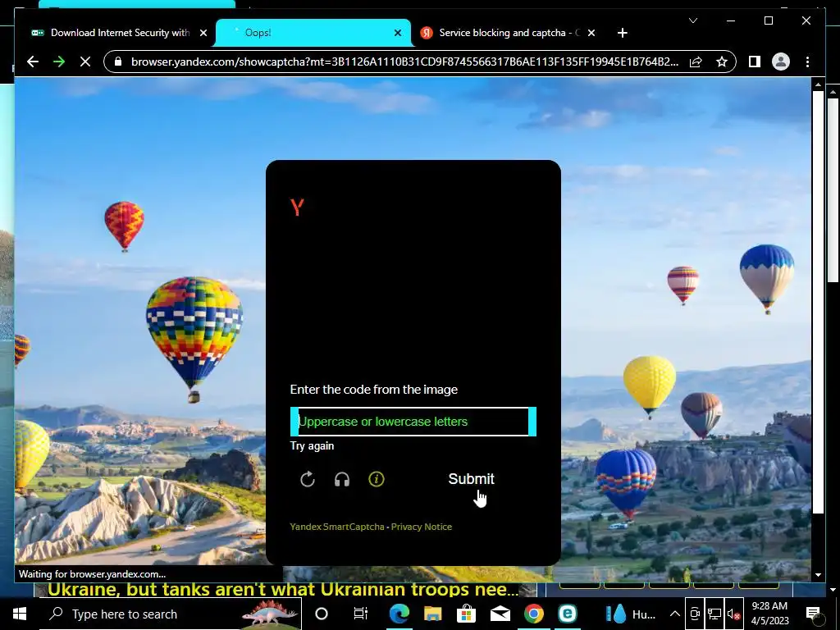Screen dimensions: 840x630
Task: Open the browser side panel
Action: click(x=755, y=62)
